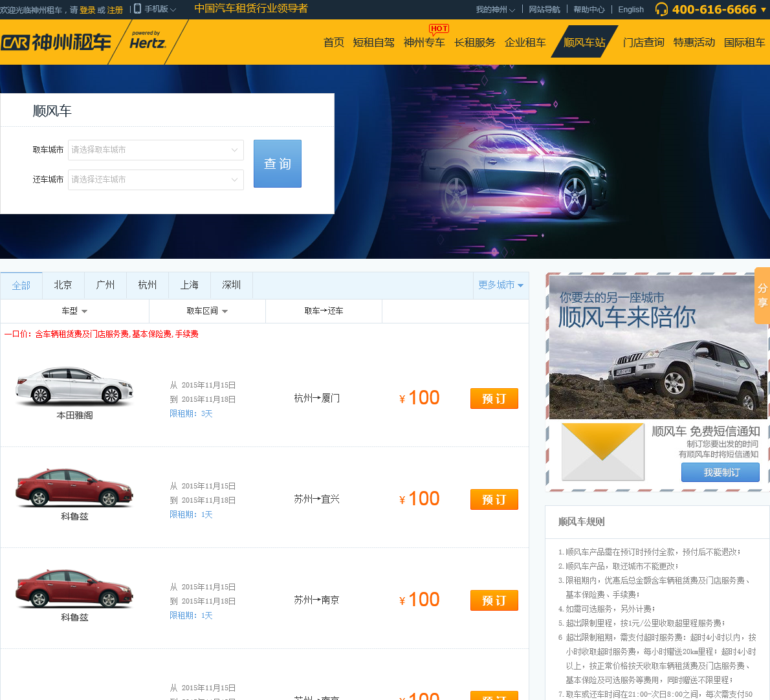Click the 顺风车来陪你 SUV banner image
Viewport: 770px width, 700px height.
coord(658,347)
